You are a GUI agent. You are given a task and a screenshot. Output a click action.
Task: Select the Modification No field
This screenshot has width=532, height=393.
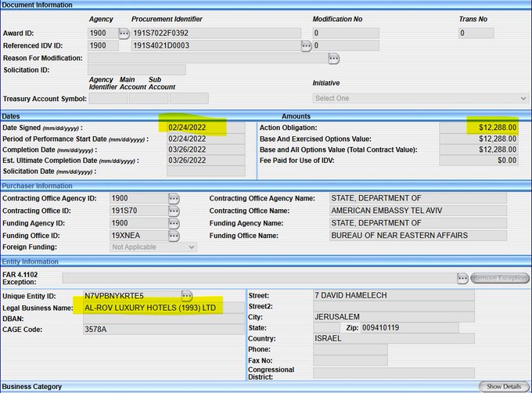click(x=345, y=33)
